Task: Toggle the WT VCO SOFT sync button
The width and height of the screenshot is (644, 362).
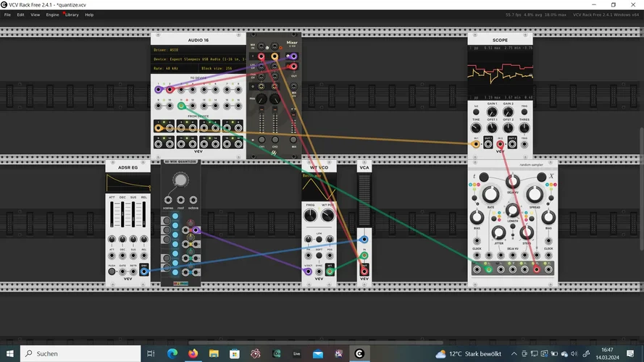Action: [x=319, y=256]
